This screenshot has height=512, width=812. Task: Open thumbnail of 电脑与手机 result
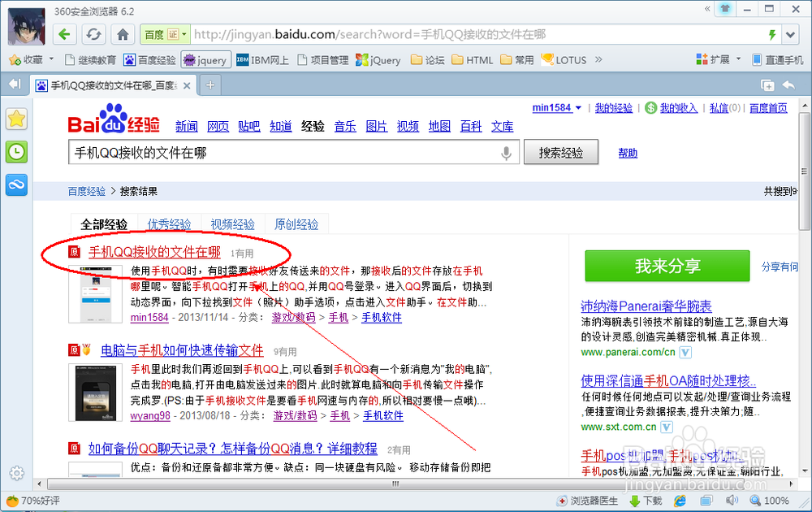[95, 393]
